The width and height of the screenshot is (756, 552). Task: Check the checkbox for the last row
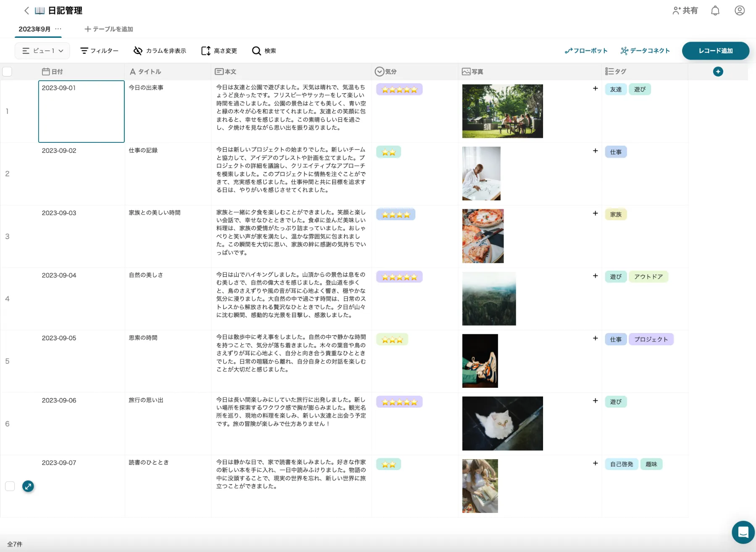pyautogui.click(x=10, y=486)
